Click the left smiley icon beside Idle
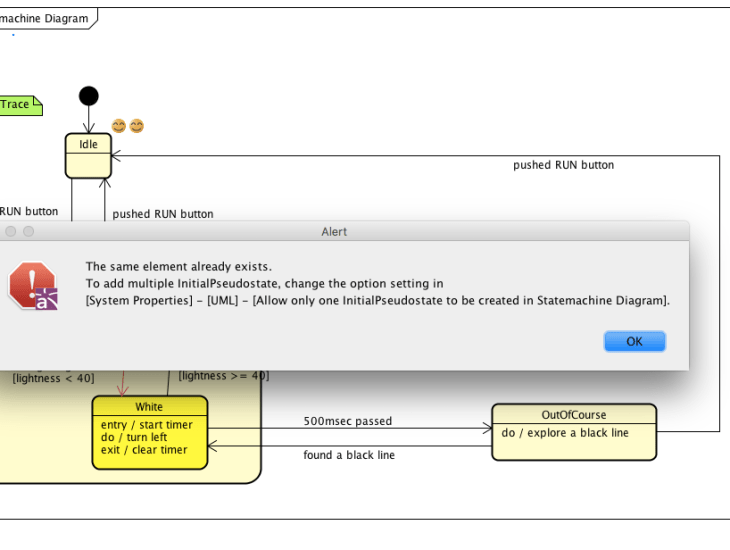The image size is (730, 550). (119, 126)
